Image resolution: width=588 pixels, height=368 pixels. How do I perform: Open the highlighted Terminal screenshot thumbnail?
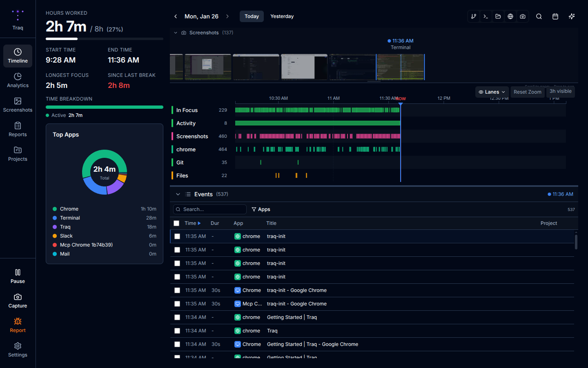pos(401,67)
